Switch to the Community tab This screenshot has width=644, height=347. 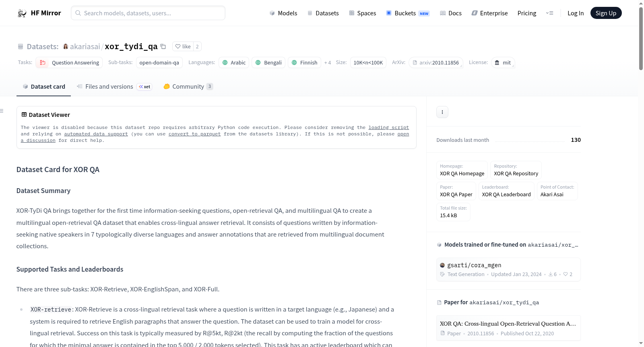coord(188,87)
